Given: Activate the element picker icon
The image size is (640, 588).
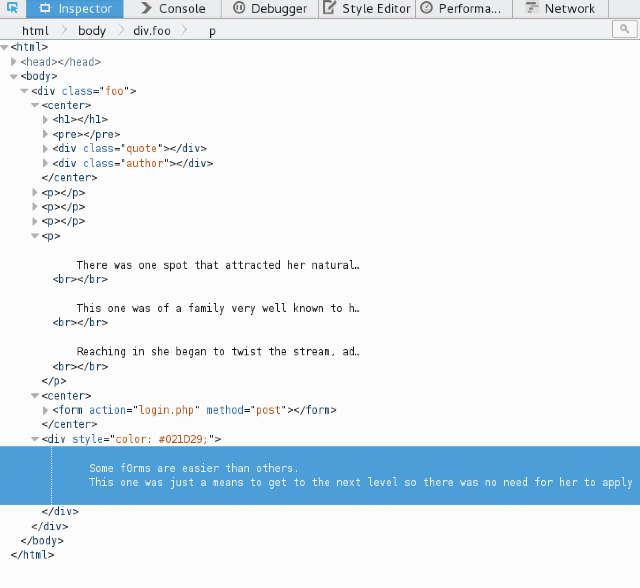Looking at the screenshot, I should point(13,8).
